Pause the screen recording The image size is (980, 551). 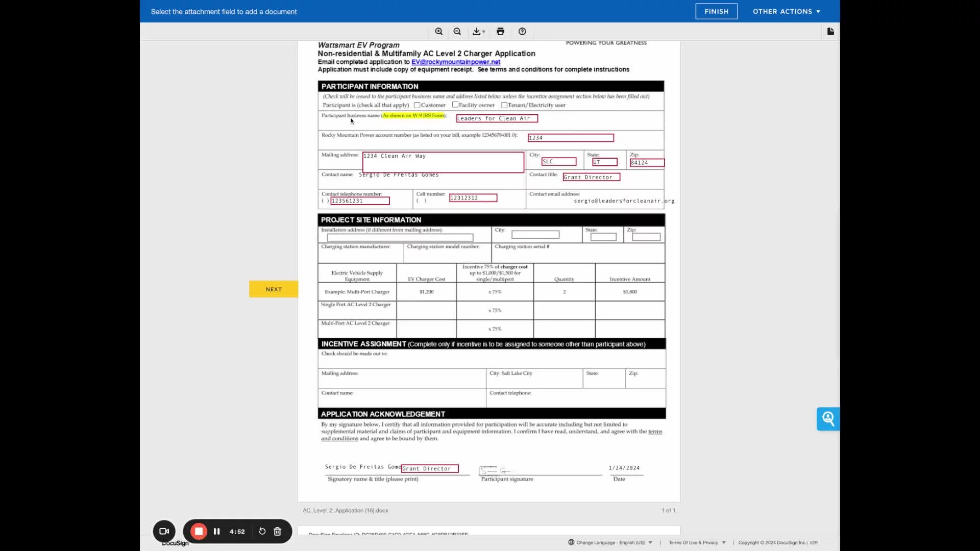[x=216, y=531]
